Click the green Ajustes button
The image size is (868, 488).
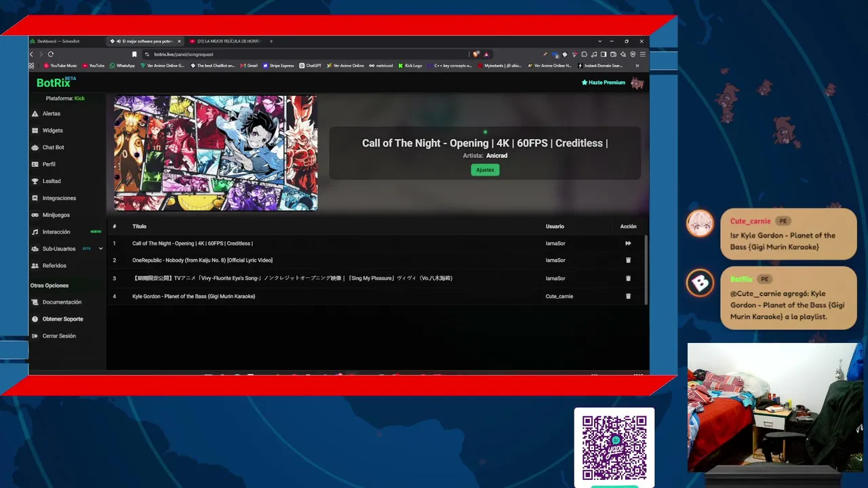tap(485, 170)
